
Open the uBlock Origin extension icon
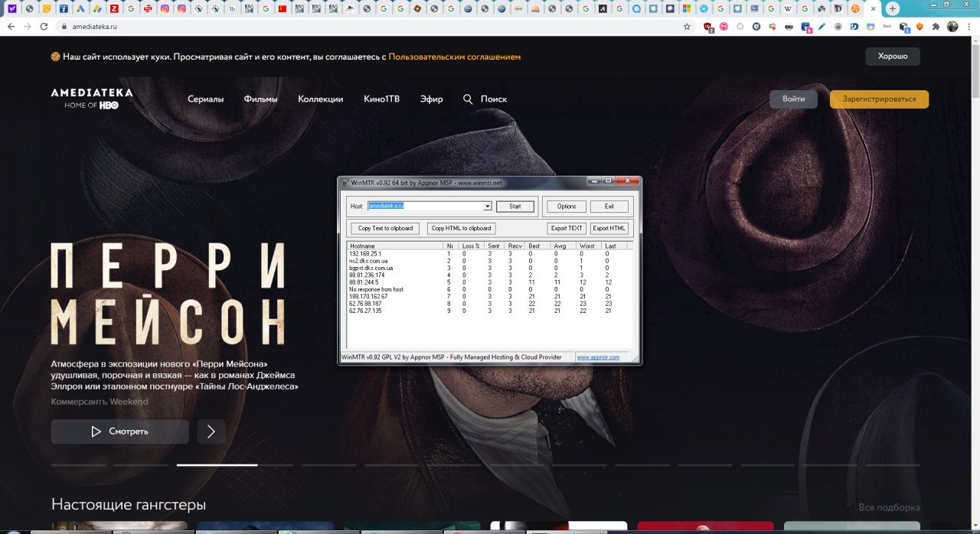709,27
